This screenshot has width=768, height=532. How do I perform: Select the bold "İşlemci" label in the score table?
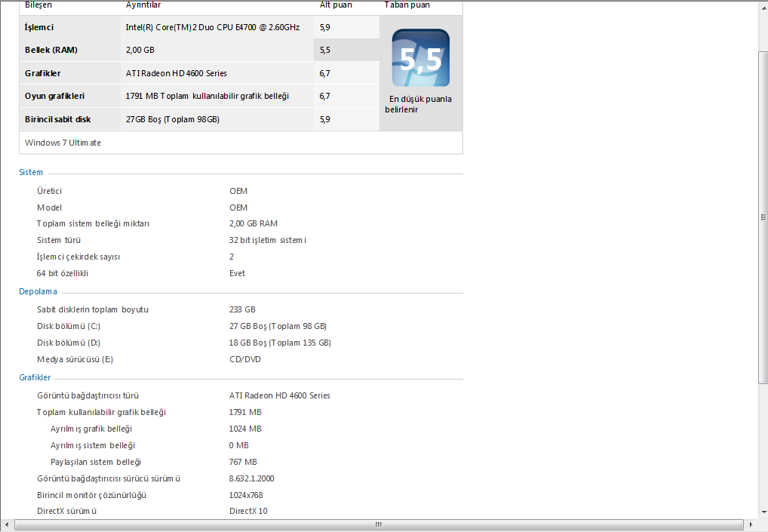point(39,27)
